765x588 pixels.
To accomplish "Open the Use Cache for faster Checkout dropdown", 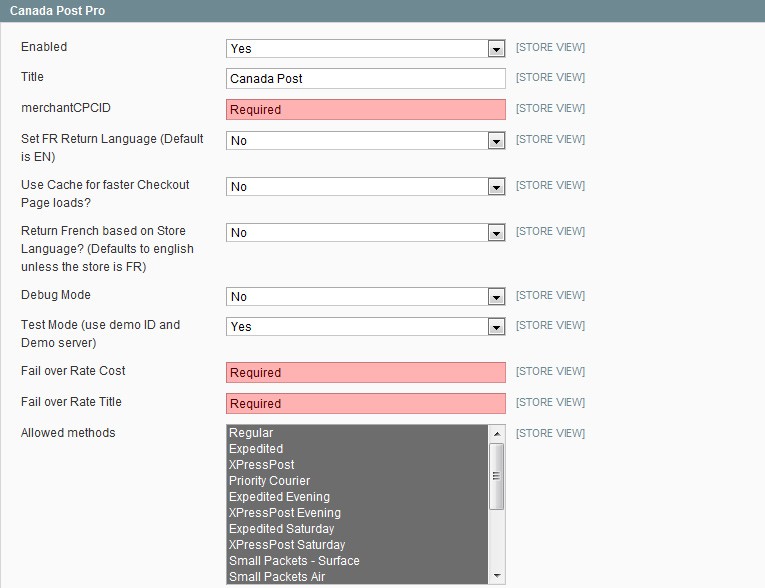I will click(x=365, y=186).
